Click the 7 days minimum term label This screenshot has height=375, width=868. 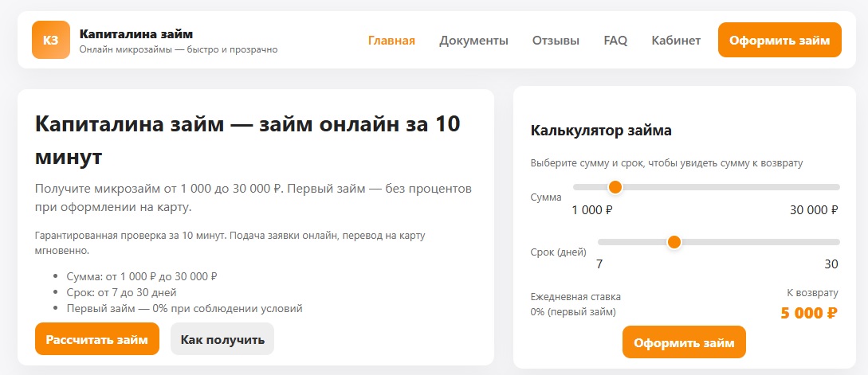(599, 264)
